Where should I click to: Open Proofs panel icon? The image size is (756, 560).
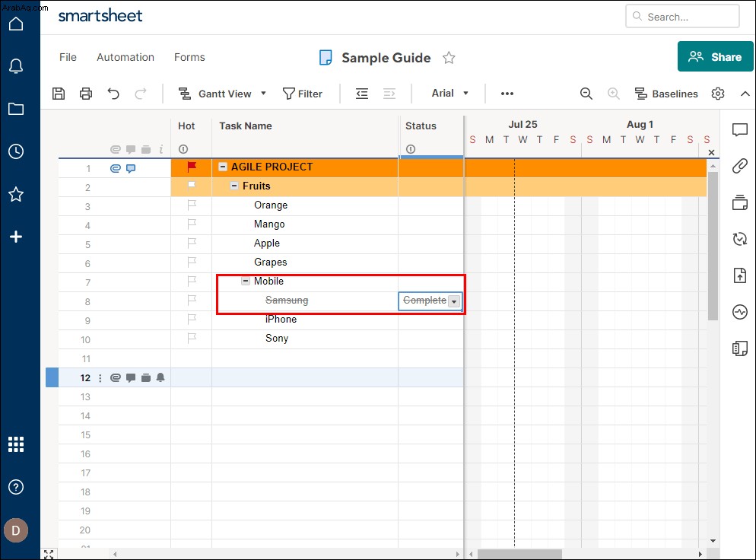coord(739,202)
